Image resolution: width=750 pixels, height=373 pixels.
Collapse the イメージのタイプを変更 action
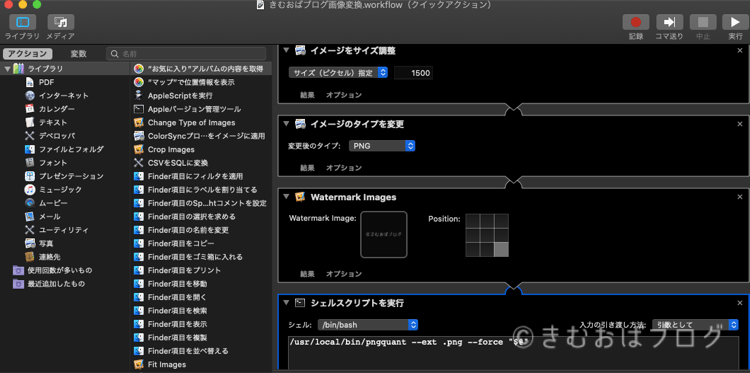[x=287, y=124]
